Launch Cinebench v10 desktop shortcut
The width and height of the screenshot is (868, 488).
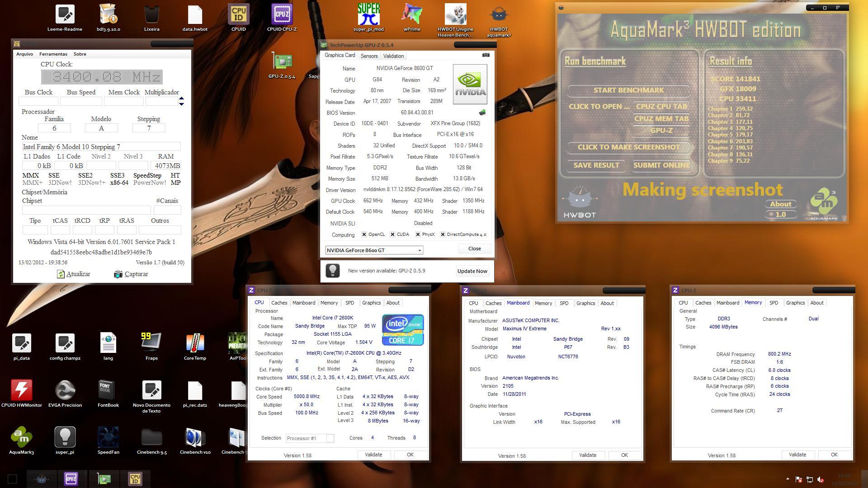coord(195,441)
